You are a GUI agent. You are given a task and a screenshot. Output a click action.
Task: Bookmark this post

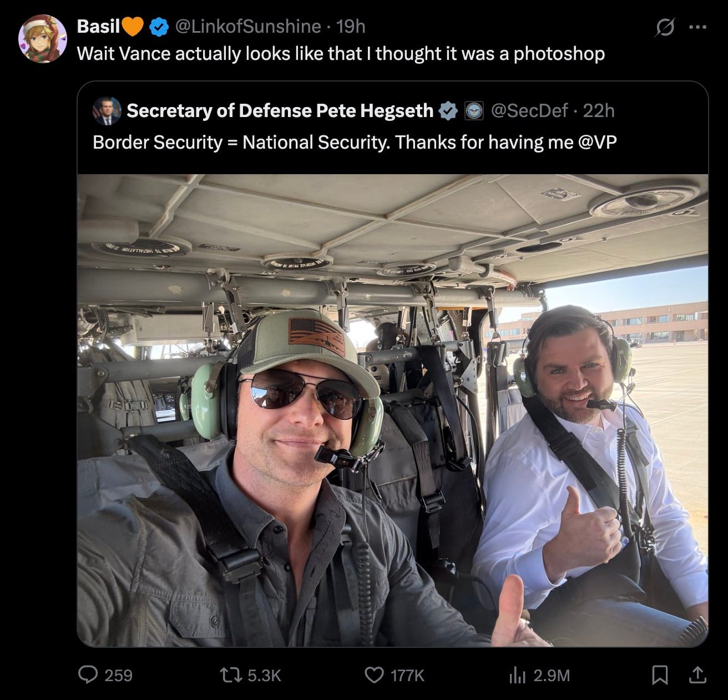coord(659,674)
